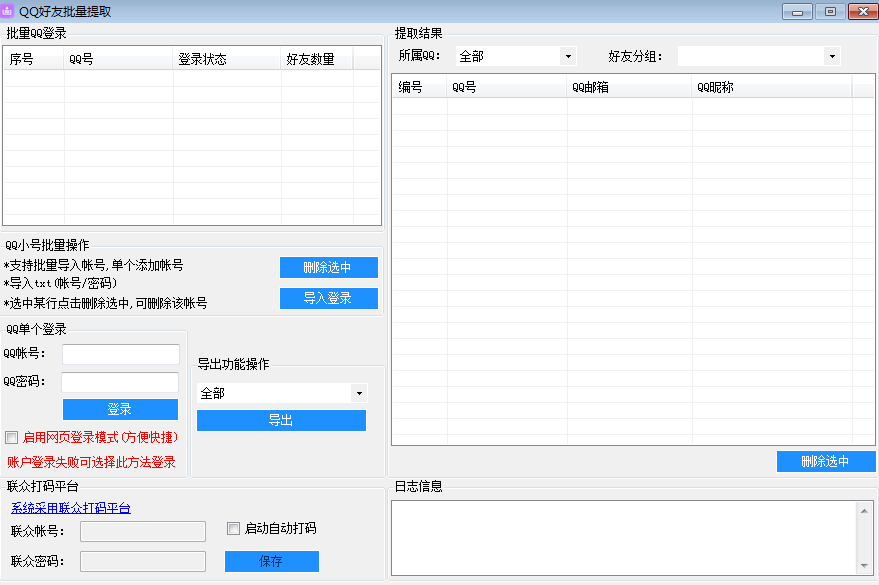Click the QQ app icon in title bar

click(x=7, y=11)
